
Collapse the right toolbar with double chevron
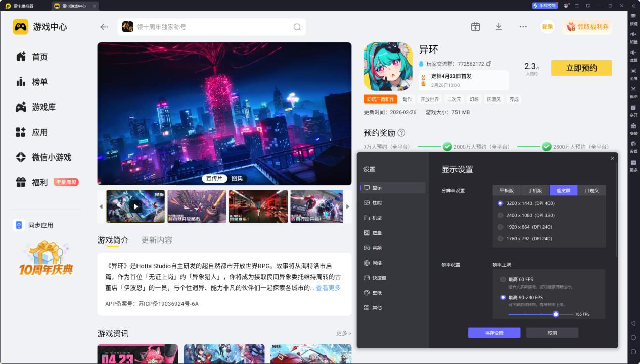pyautogui.click(x=633, y=6)
